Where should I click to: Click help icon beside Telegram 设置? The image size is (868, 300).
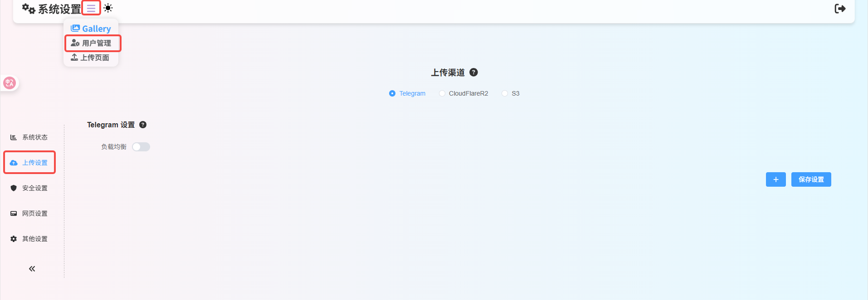coord(143,125)
